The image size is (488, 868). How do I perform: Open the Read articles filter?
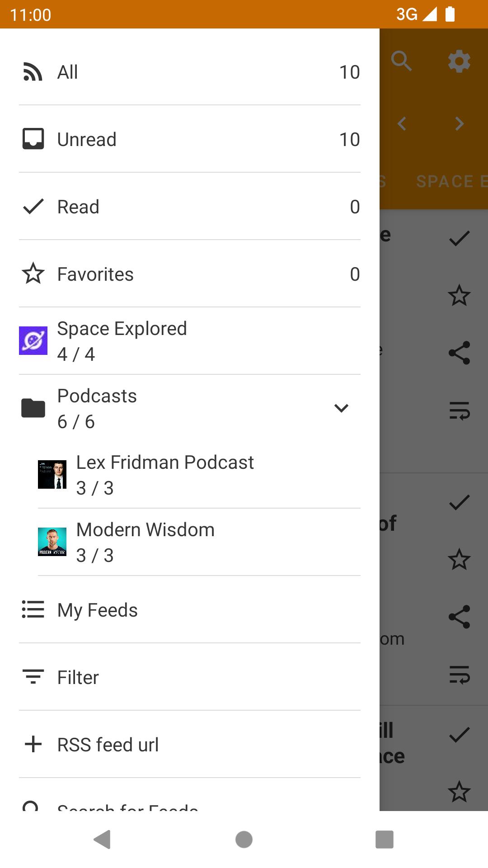190,207
